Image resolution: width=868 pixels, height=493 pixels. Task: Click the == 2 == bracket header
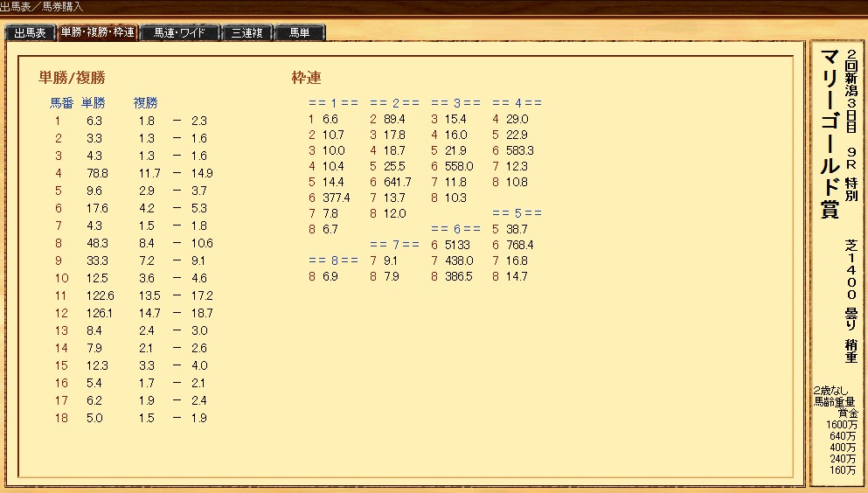[x=395, y=103]
